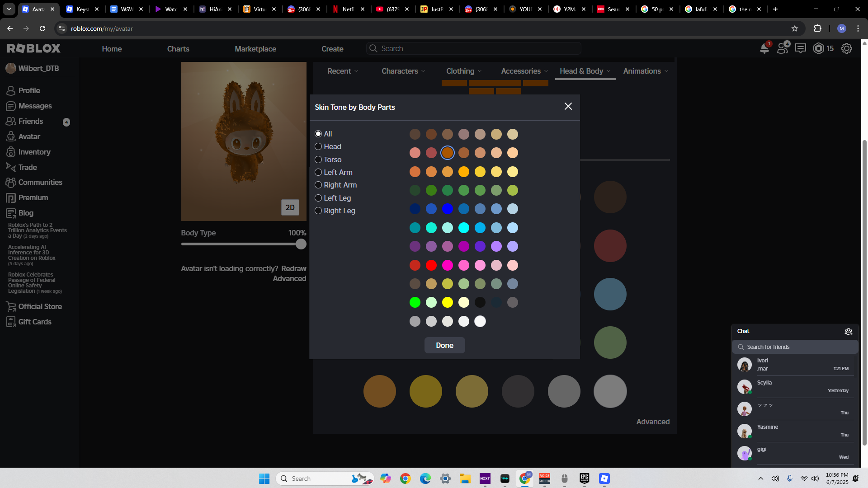Select the All body parts radio button
The width and height of the screenshot is (868, 488).
[x=318, y=134]
